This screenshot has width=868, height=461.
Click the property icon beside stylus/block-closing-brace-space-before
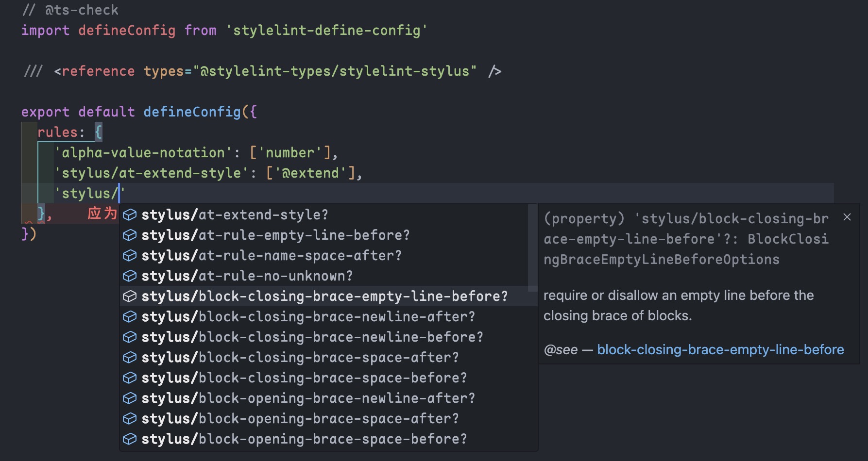pyautogui.click(x=129, y=378)
